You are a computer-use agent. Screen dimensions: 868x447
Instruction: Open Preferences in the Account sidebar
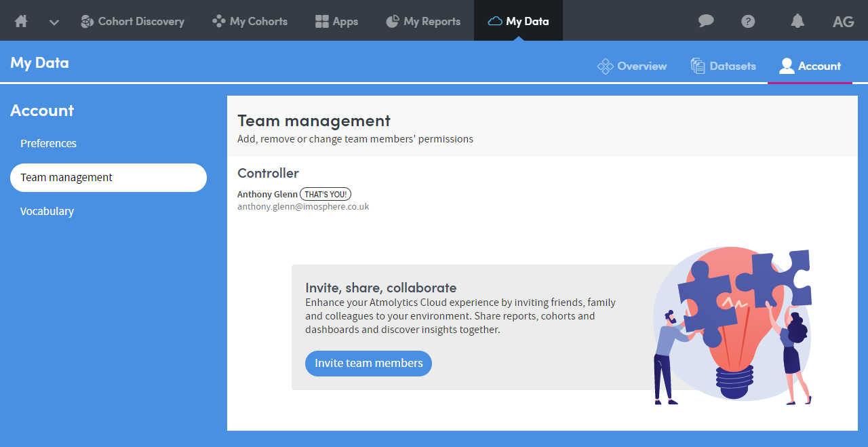point(48,143)
